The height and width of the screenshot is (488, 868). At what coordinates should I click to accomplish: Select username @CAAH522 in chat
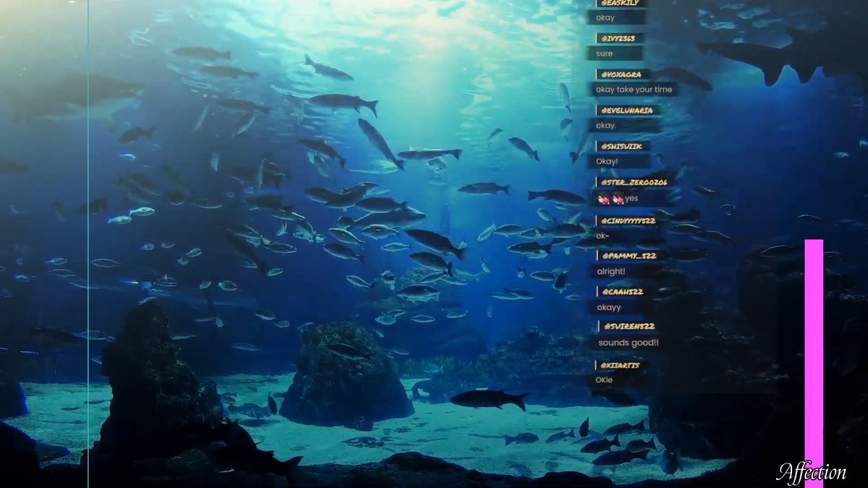pyautogui.click(x=621, y=291)
